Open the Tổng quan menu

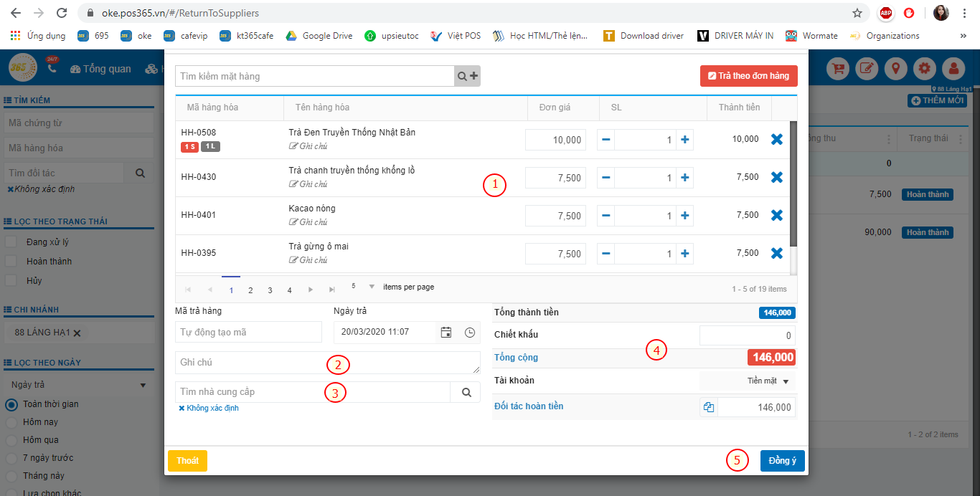pos(100,69)
